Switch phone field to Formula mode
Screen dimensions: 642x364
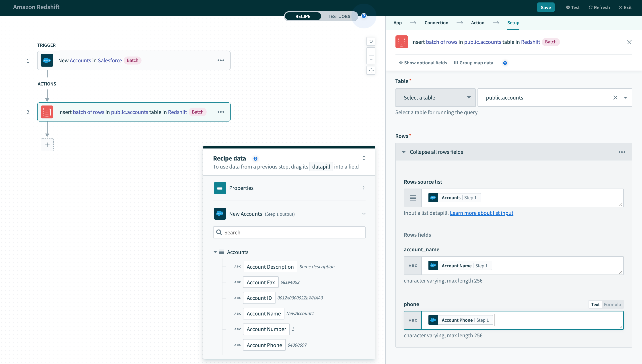click(612, 305)
